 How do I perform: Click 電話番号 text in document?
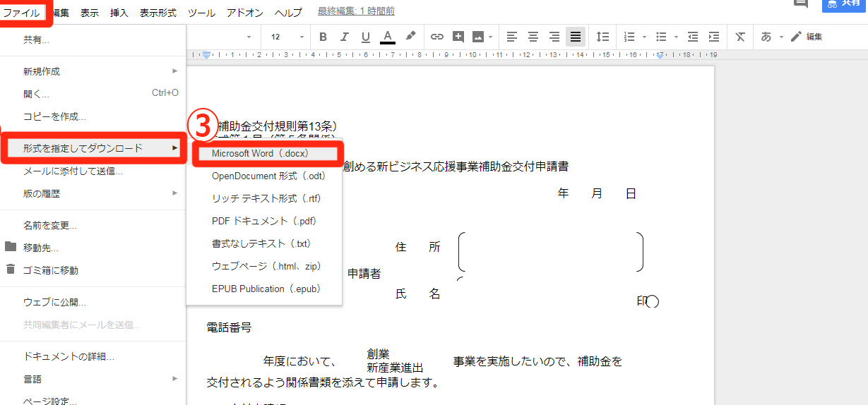(229, 327)
